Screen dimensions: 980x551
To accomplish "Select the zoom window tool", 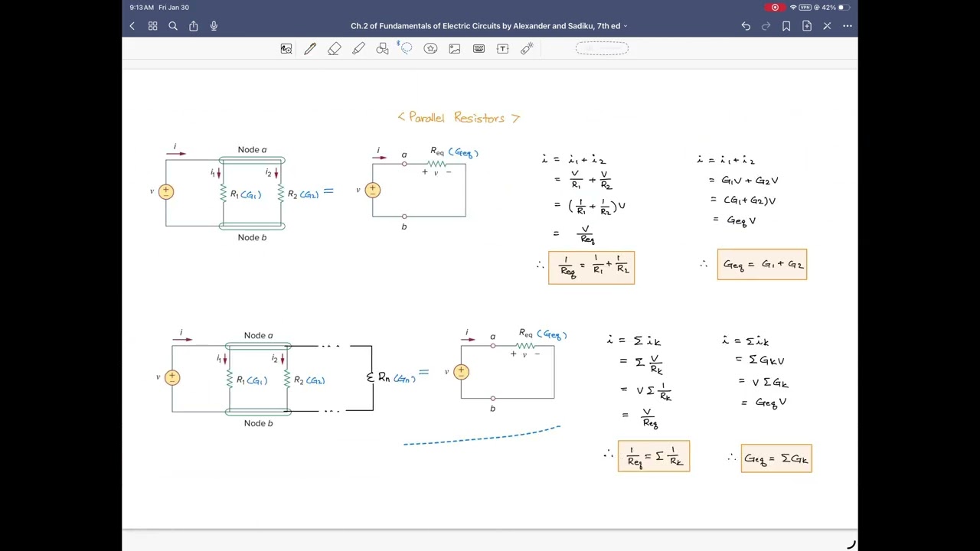I will (x=286, y=48).
